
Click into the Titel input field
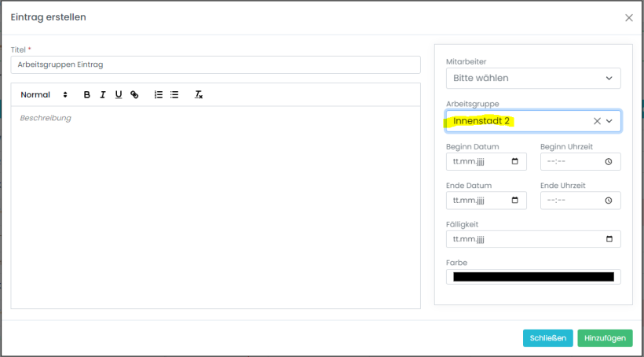tap(215, 64)
